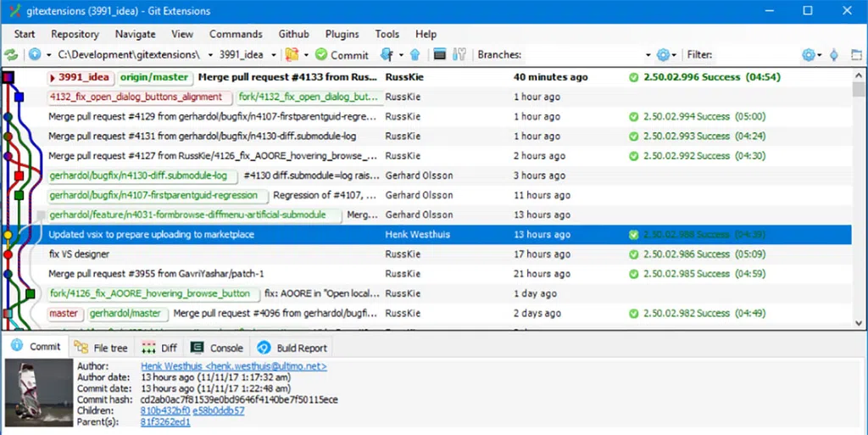Select the origin/master branch label

[154, 77]
